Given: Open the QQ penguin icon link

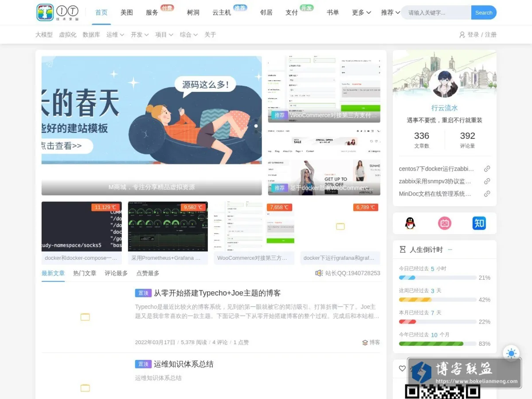Looking at the screenshot, I should [x=410, y=223].
